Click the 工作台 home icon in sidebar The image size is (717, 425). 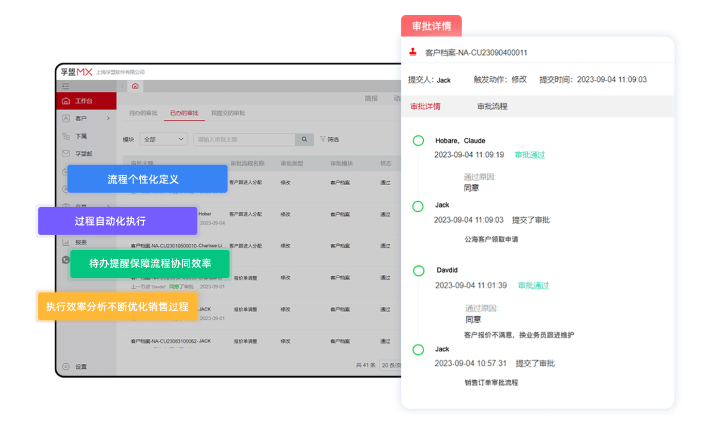(x=66, y=101)
